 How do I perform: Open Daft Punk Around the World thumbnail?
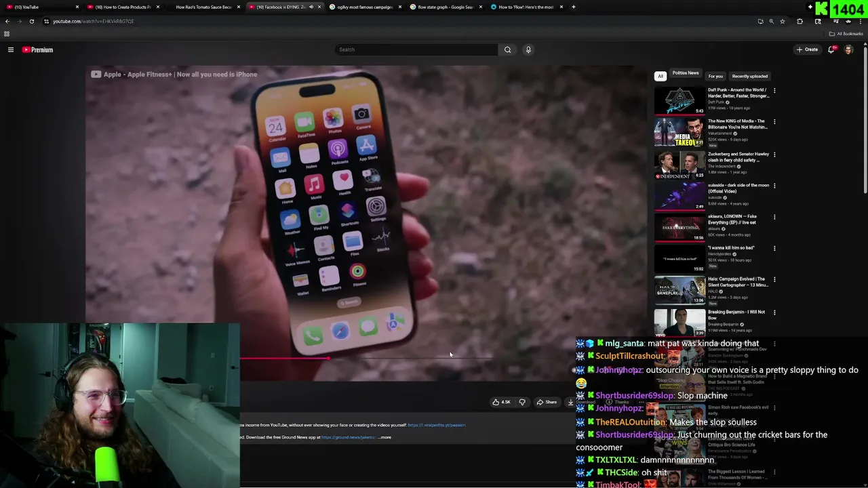679,100
